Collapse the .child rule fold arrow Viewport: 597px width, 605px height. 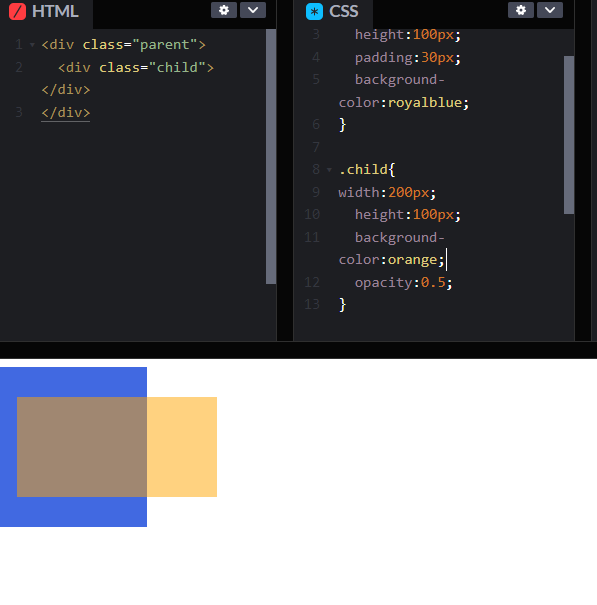pos(329,170)
